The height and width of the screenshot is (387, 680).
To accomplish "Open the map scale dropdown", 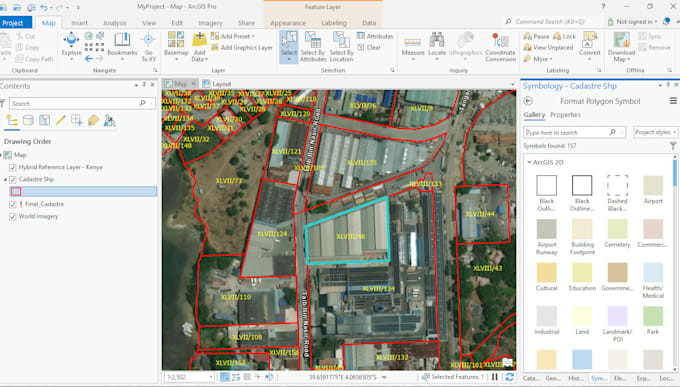I will [x=211, y=377].
